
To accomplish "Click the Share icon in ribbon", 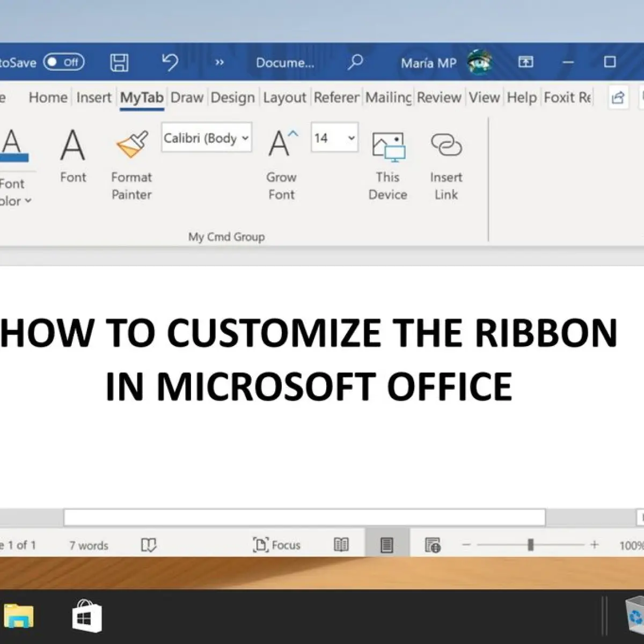I will (x=618, y=97).
